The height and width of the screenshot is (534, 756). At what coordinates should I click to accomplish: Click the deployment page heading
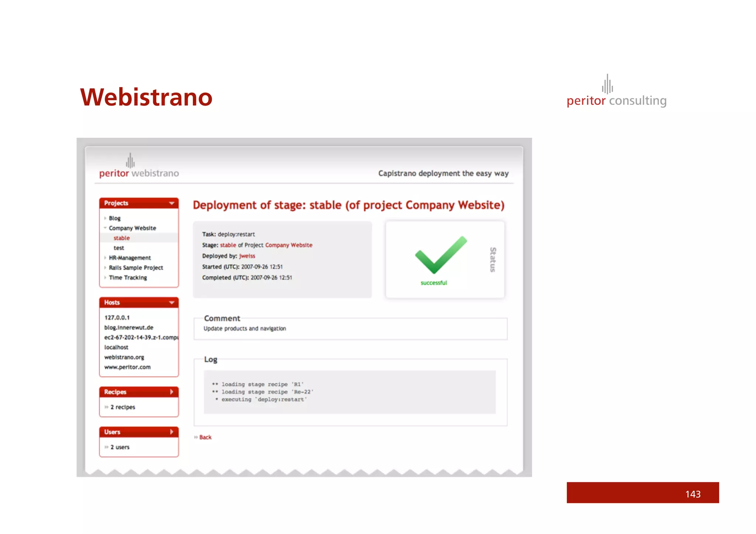[x=348, y=205]
